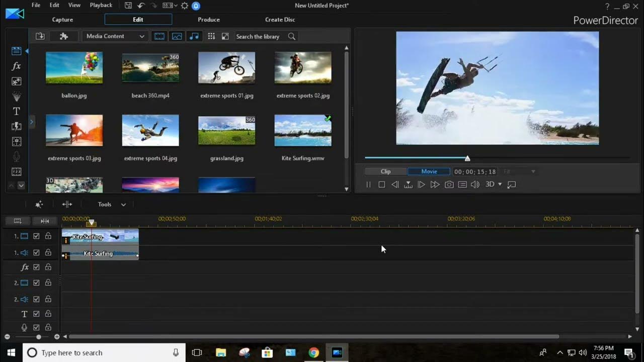Viewport: 644px width, 362px height.
Task: Click the Import media folder icon
Action: point(40,36)
